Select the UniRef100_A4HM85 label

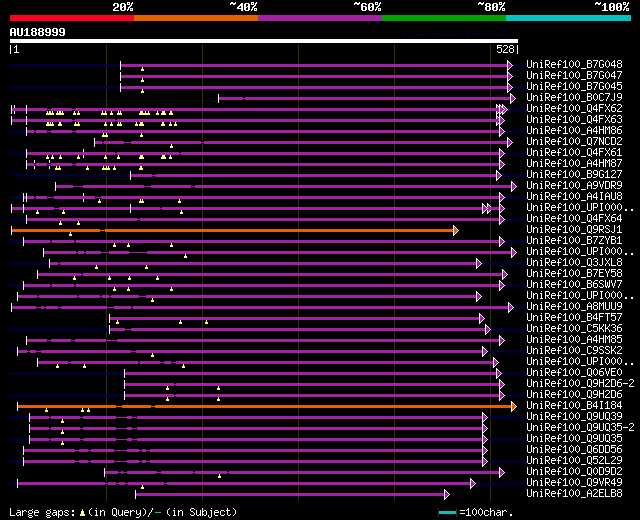click(x=574, y=340)
